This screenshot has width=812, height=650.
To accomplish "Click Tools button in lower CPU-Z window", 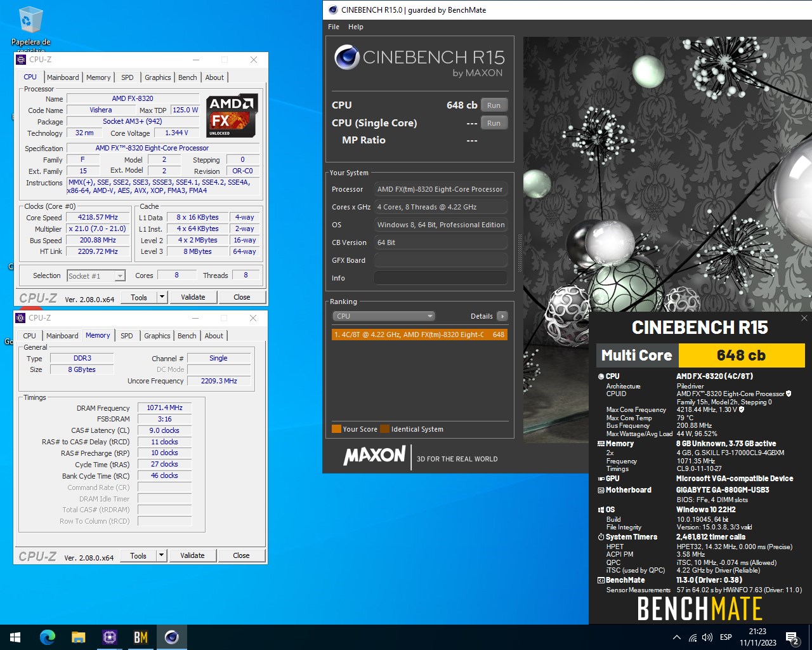I will coord(138,555).
